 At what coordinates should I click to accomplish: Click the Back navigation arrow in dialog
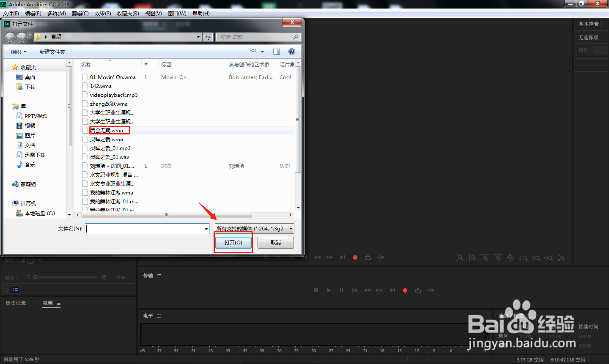(10, 37)
